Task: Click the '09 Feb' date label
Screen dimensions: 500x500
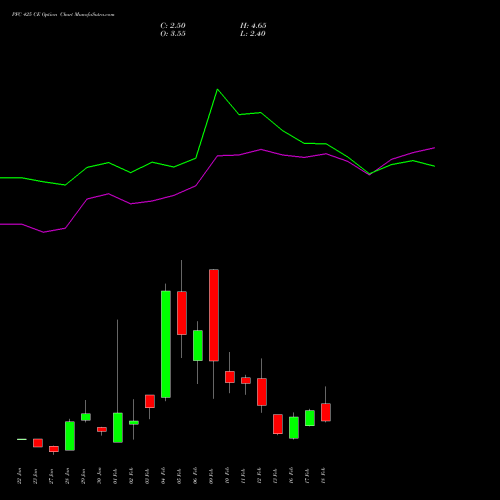Action: 211,476
